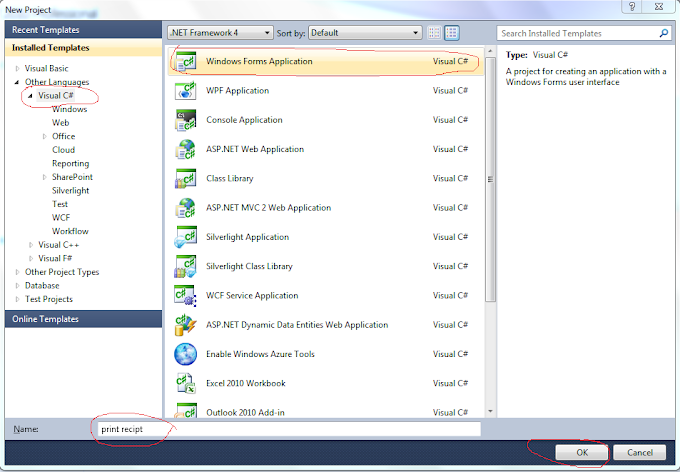This screenshot has width=680, height=472.
Task: Select the Windows Forms Application template icon
Action: (186, 62)
